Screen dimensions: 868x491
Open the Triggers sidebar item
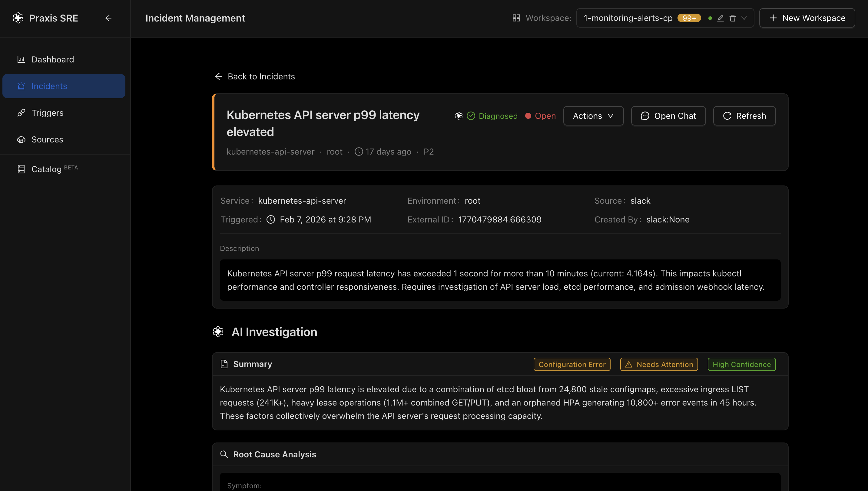[47, 113]
